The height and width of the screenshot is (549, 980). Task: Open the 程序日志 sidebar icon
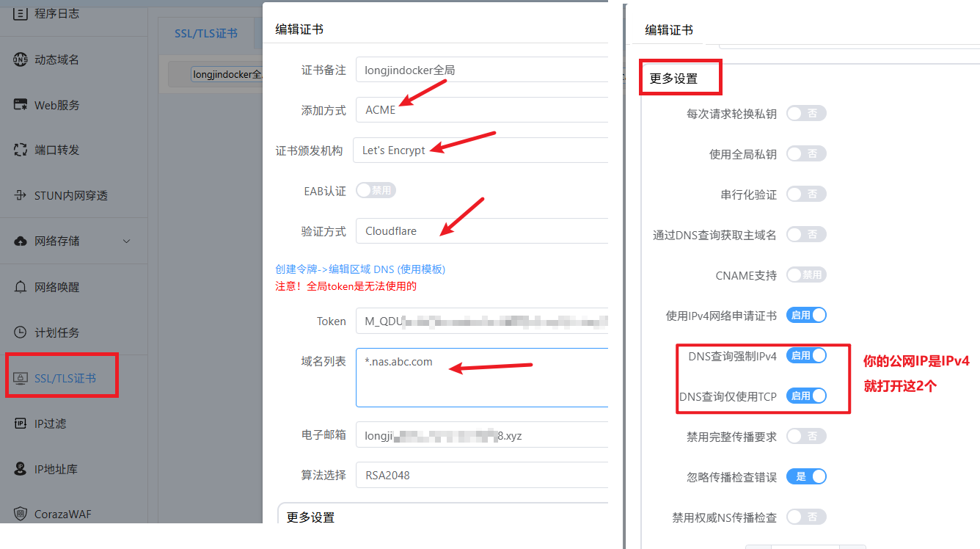(x=21, y=13)
